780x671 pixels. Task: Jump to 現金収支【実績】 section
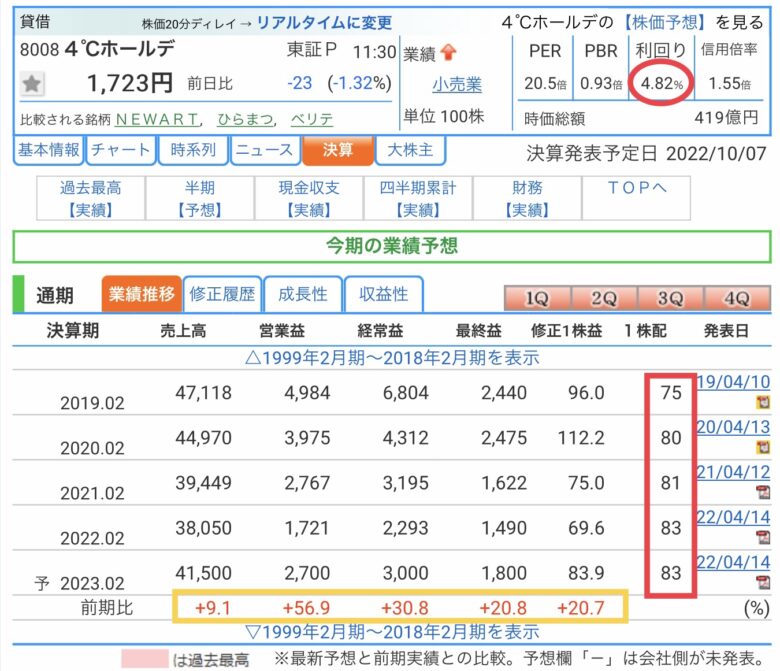pyautogui.click(x=309, y=198)
